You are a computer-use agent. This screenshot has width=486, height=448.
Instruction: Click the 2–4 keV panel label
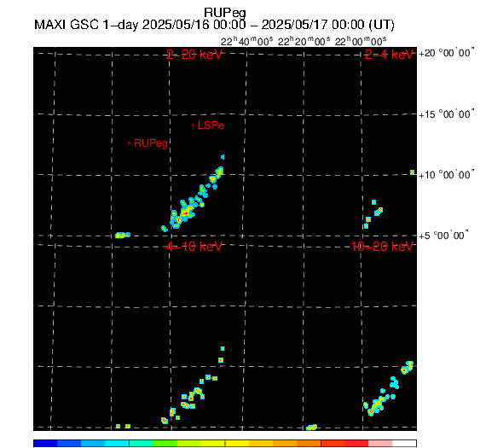[x=389, y=55]
